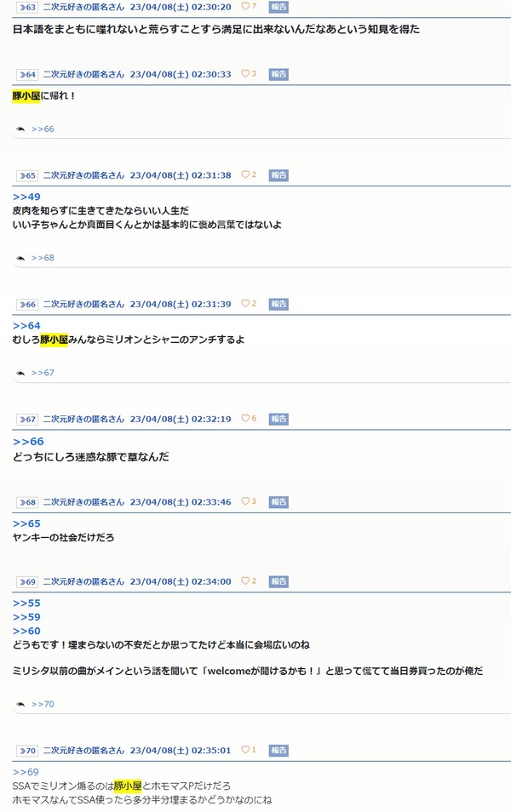This screenshot has width=511, height=812.
Task: Open the >>67 reply link under post 66
Action: (43, 373)
